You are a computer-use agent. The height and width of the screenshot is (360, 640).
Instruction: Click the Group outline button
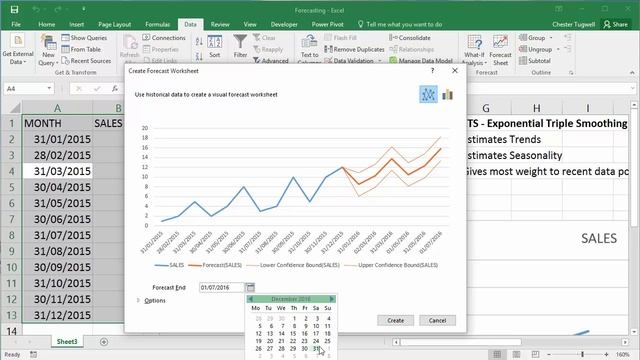532,38
